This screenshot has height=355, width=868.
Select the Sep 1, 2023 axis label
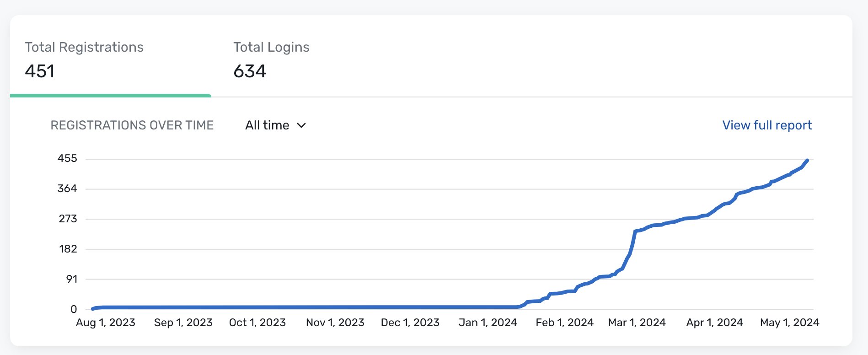coord(183,323)
